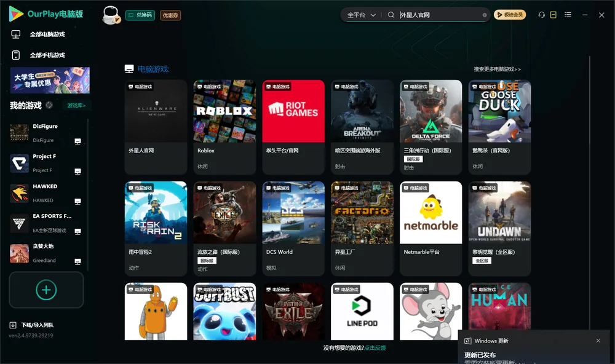Viewport: 615px width, 364px height.
Task: Open 搜索更多电脑游戏>> link
Action: coord(497,69)
